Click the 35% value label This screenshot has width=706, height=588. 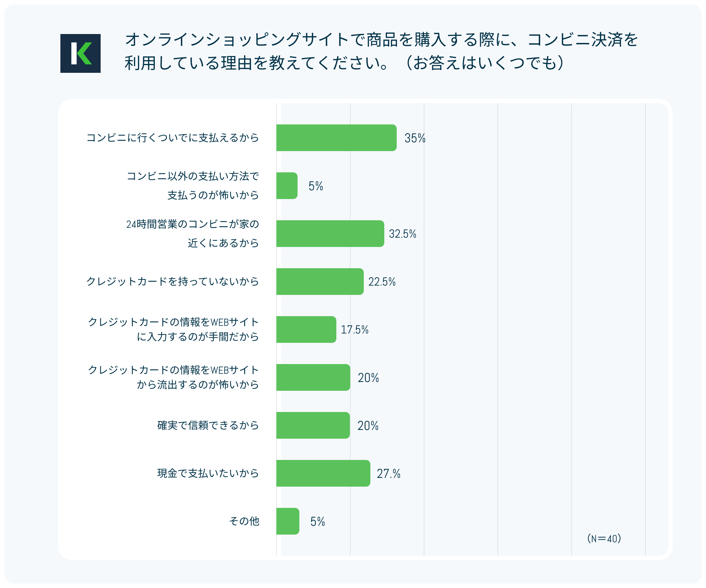coord(415,138)
